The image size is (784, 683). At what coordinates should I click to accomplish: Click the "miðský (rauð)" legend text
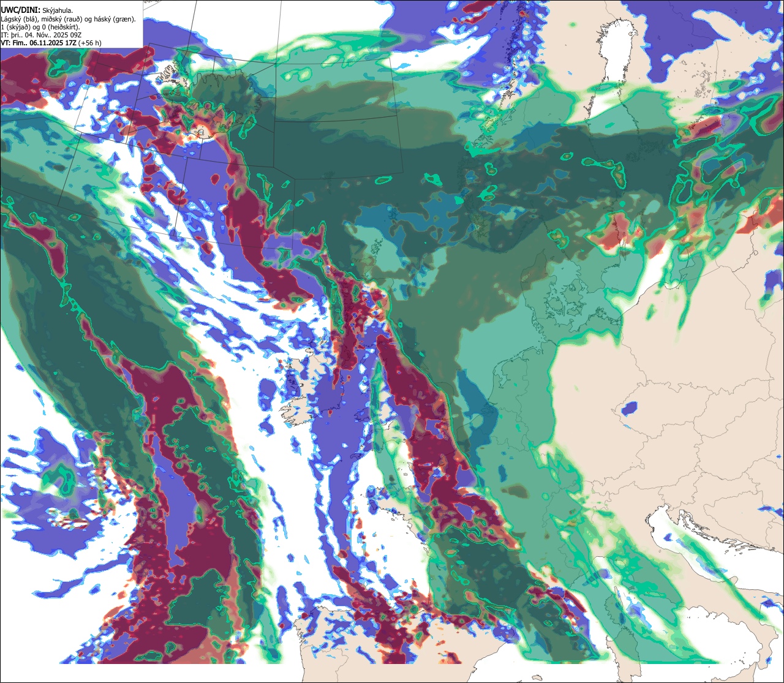pos(61,20)
